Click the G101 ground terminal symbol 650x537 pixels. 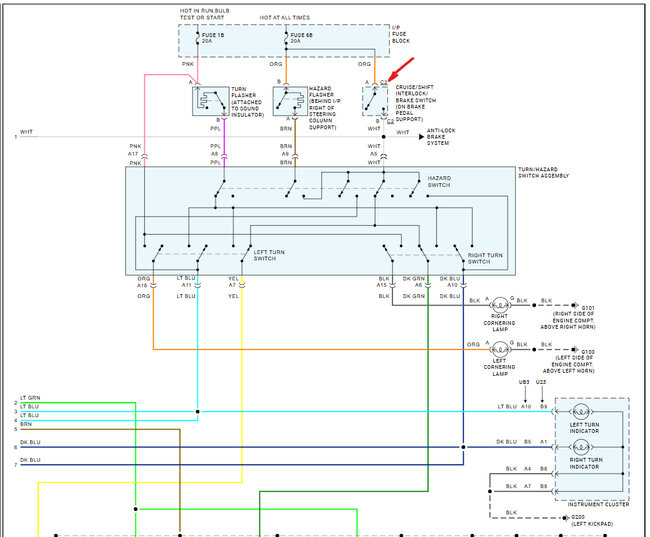coord(575,305)
